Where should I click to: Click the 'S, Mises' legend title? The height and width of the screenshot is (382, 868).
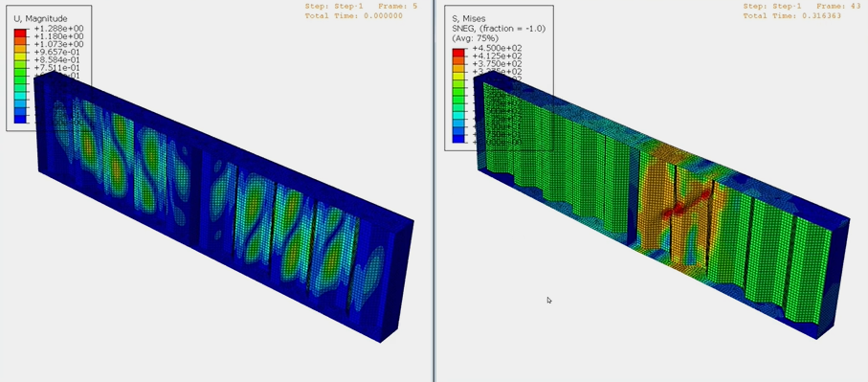(470, 19)
